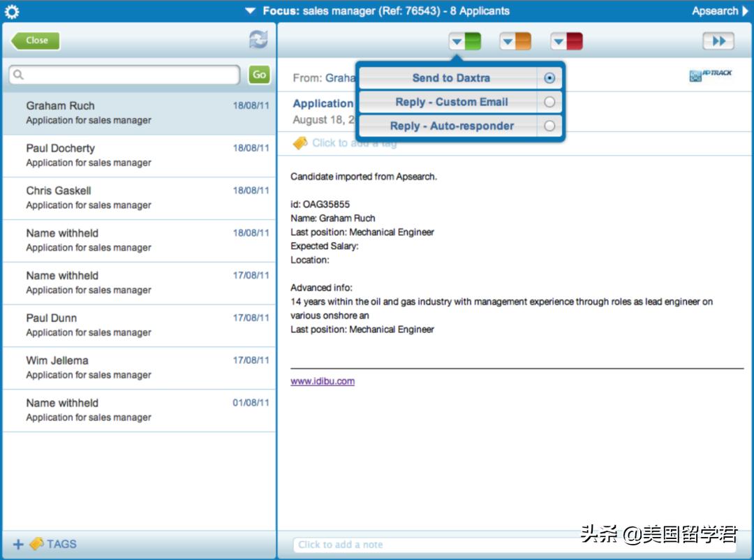
Task: Open the red flag dropdown
Action: [x=566, y=42]
